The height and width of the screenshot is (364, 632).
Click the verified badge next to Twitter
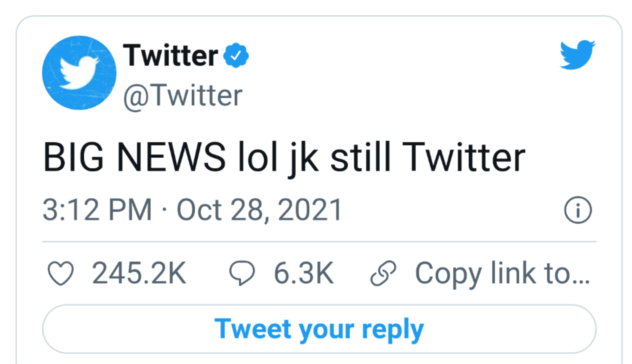(x=236, y=55)
